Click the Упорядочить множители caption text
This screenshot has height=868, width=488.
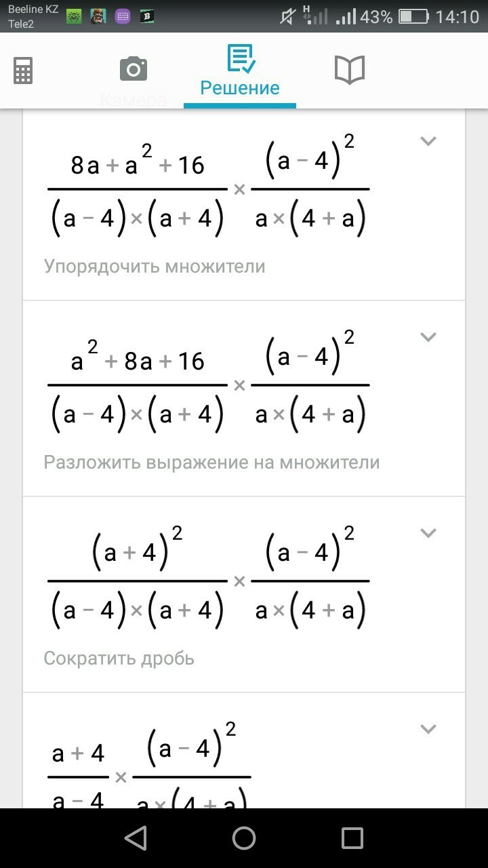(155, 267)
